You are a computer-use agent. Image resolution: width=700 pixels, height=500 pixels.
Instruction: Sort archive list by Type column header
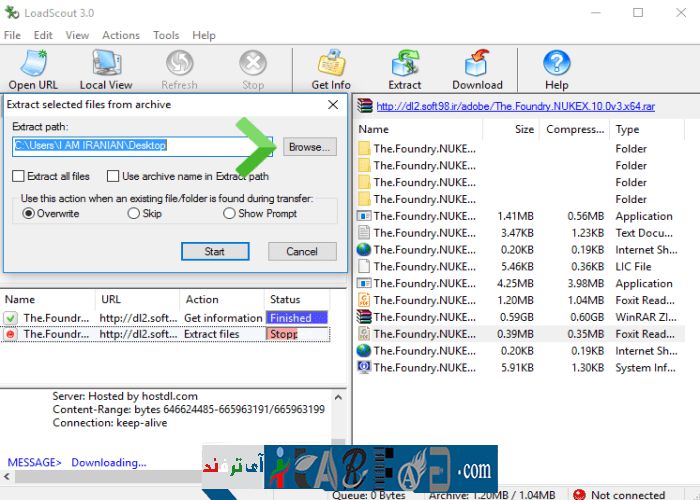(628, 129)
